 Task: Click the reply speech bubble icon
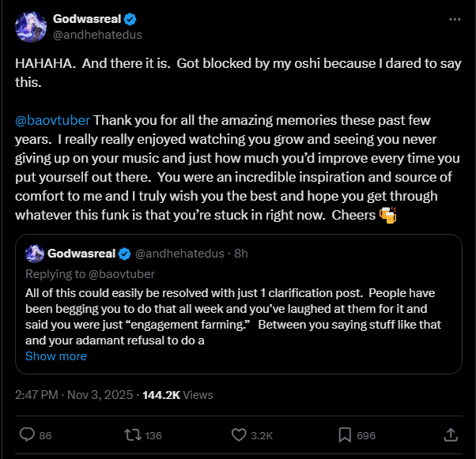pos(26,435)
